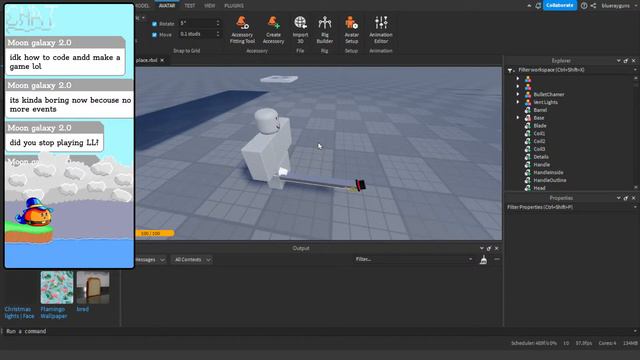640x360 pixels.
Task: Toggle the Rotate snap checkbox
Action: coord(154,24)
